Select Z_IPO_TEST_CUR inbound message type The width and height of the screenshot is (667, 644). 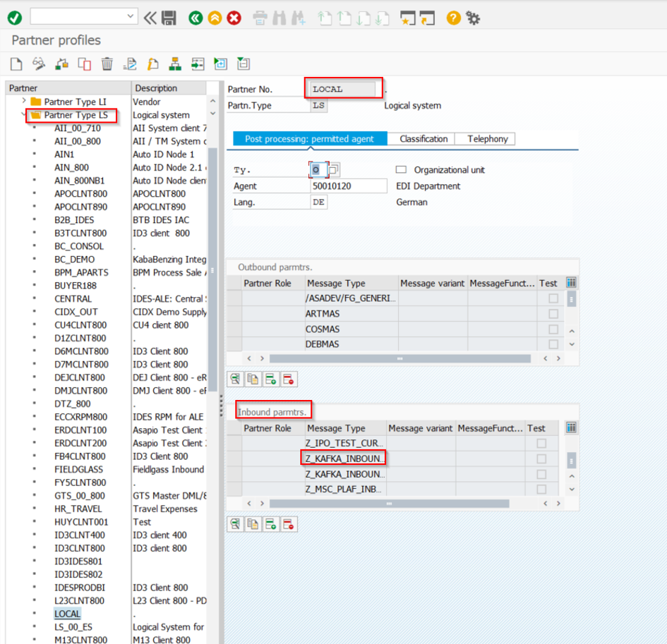[x=345, y=444]
